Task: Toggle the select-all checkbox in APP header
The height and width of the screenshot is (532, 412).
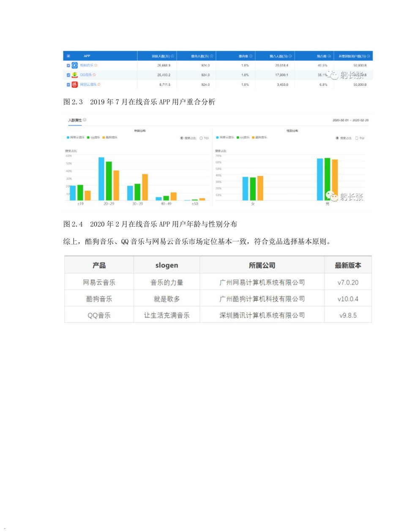Action: click(x=68, y=56)
